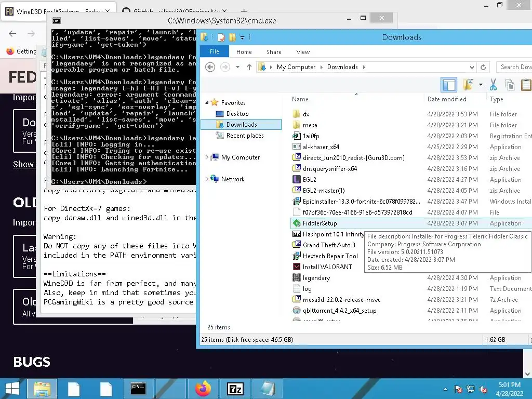
Task: Select file f07bf36c-70ee-4166-91e6-d573972818cd
Action: 357,212
